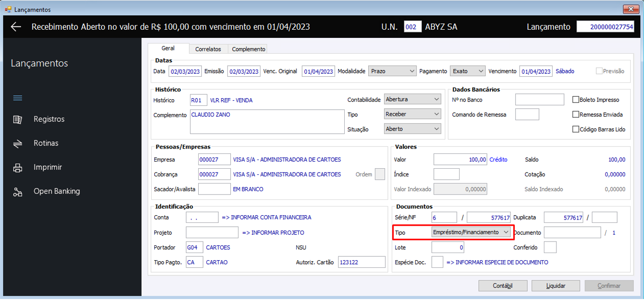The height and width of the screenshot is (300, 644).
Task: Click the Documento field
Action: pyautogui.click(x=572, y=232)
